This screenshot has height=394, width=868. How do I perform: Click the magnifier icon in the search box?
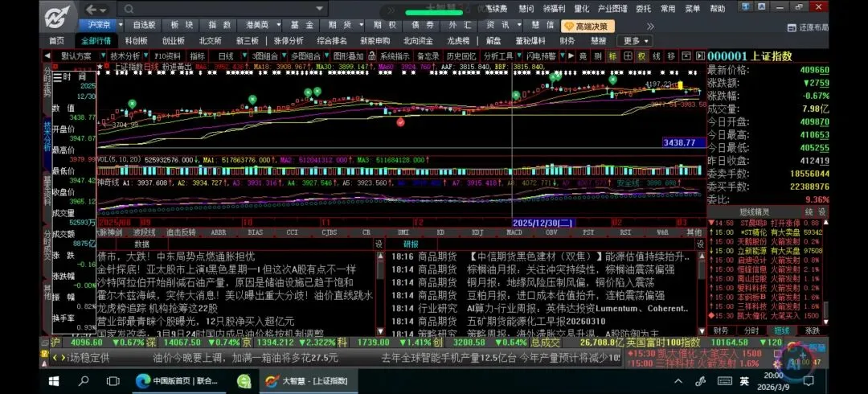point(129,9)
